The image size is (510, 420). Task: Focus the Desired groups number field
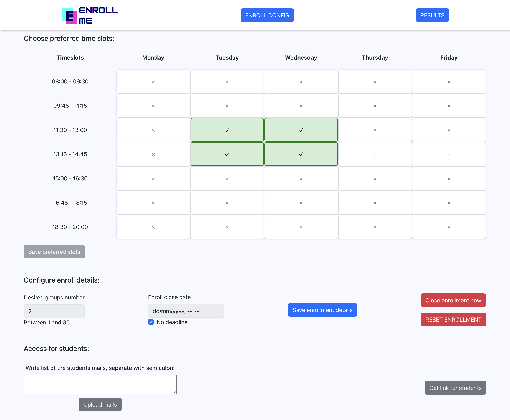point(54,311)
